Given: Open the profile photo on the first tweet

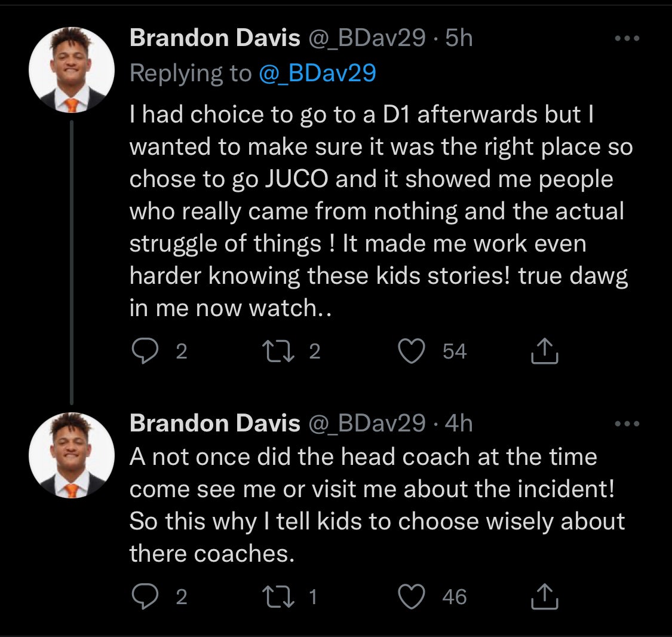Looking at the screenshot, I should tap(72, 69).
